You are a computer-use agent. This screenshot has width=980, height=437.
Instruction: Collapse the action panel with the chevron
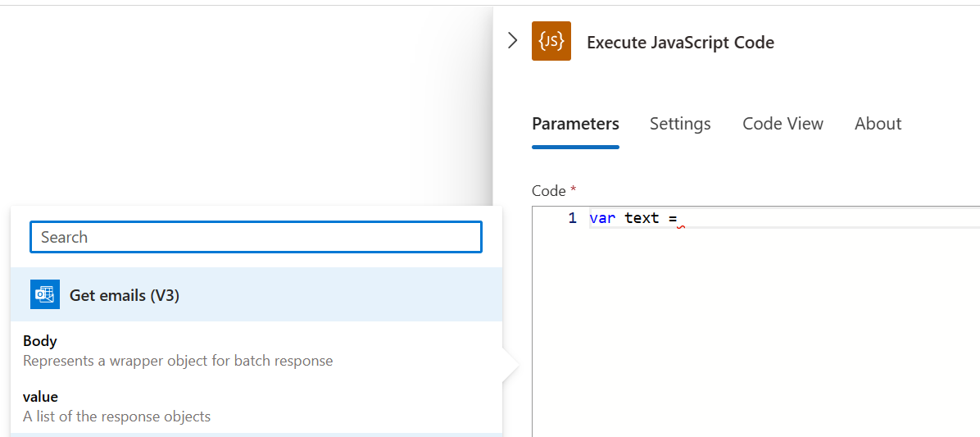[x=513, y=41]
